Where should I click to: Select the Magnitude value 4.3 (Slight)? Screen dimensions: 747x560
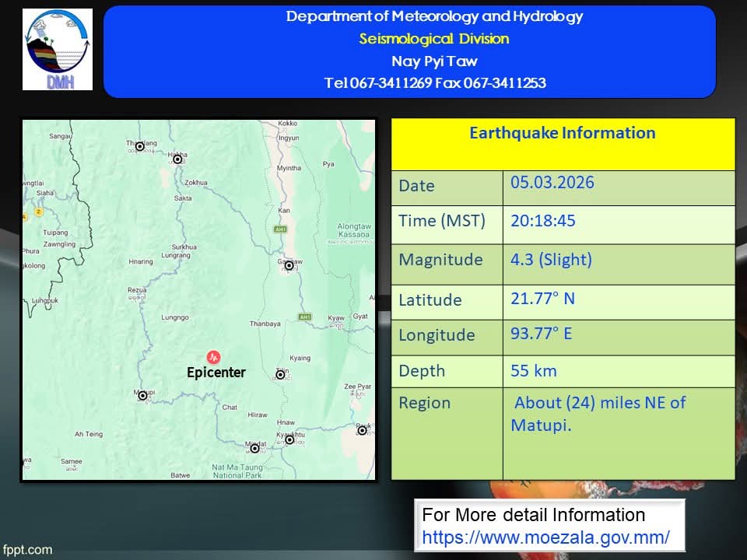pyautogui.click(x=551, y=260)
